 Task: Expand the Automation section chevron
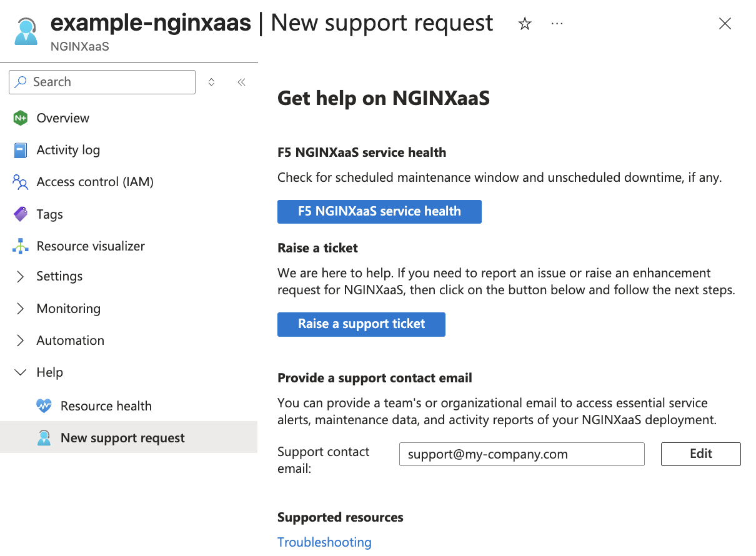point(21,340)
